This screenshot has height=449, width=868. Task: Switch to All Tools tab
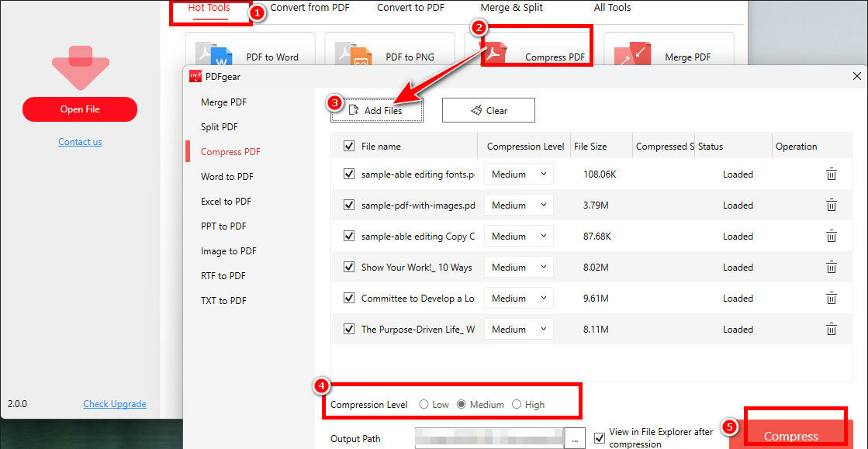pos(612,8)
